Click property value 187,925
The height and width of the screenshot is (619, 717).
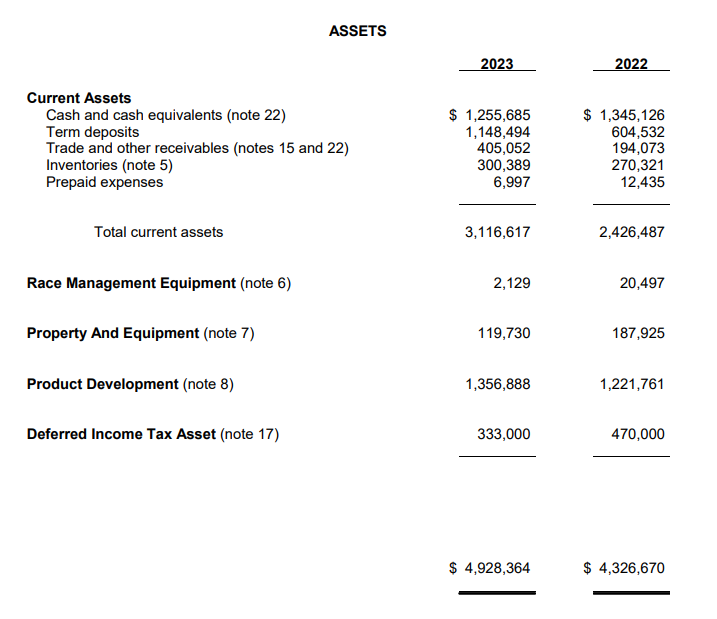(x=638, y=333)
